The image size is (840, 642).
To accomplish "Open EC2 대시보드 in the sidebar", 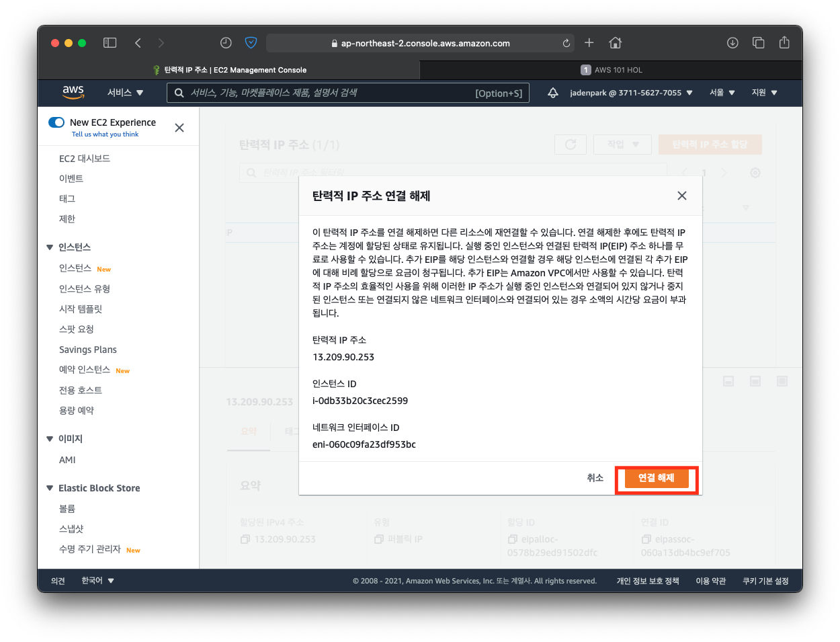I will coord(85,159).
